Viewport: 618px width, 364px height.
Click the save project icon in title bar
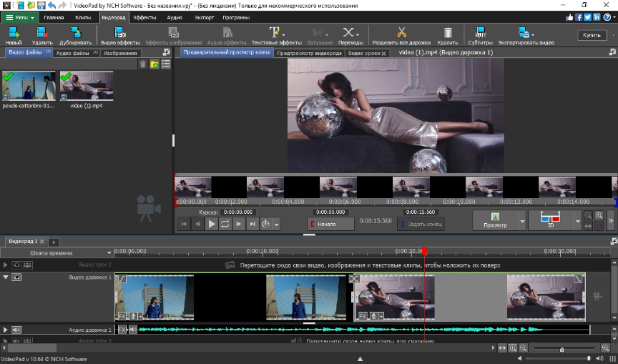pos(41,6)
